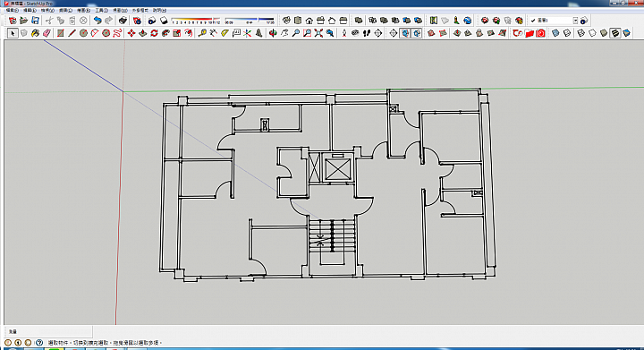Select the Text label tool
The image size is (644, 350).
point(236,33)
